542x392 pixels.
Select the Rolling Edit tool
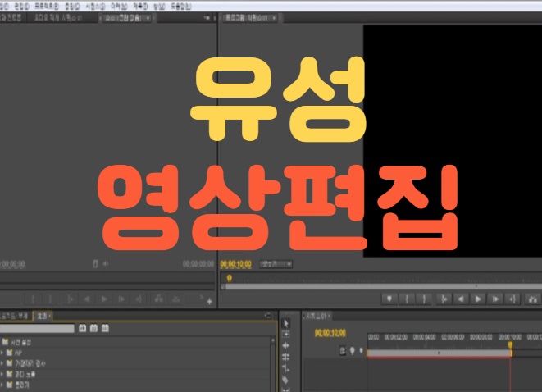[x=286, y=357]
